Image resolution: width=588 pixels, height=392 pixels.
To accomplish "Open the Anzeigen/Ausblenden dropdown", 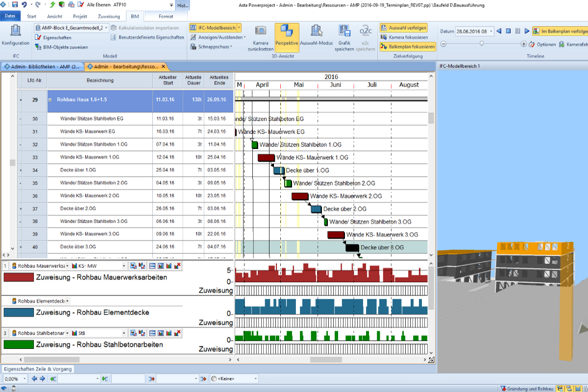I will [x=218, y=37].
